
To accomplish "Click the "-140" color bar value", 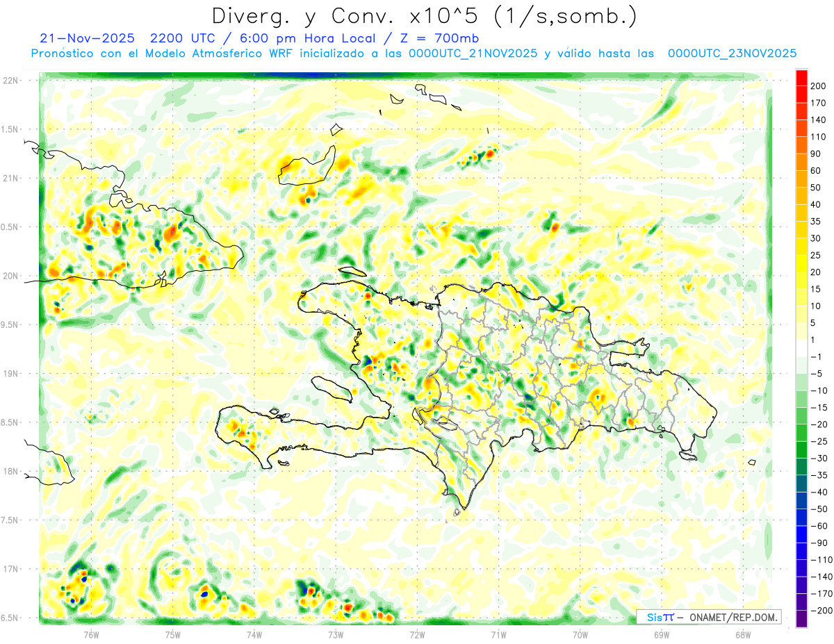I will 822,577.
